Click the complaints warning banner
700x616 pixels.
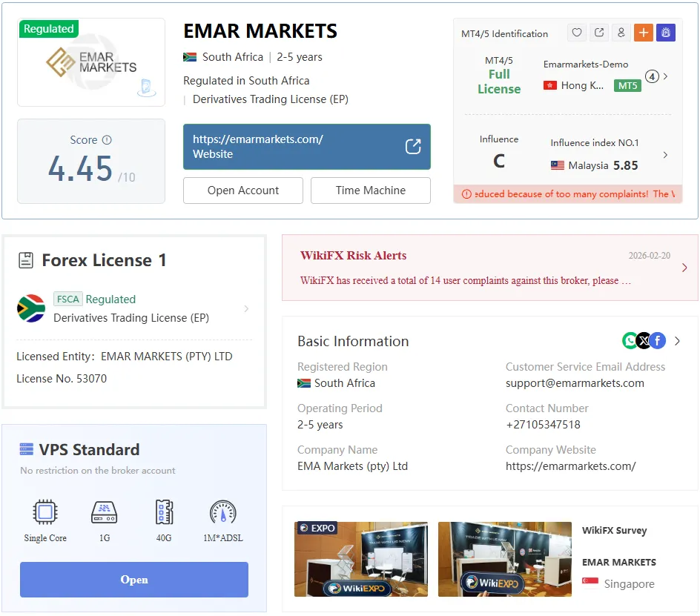point(567,194)
